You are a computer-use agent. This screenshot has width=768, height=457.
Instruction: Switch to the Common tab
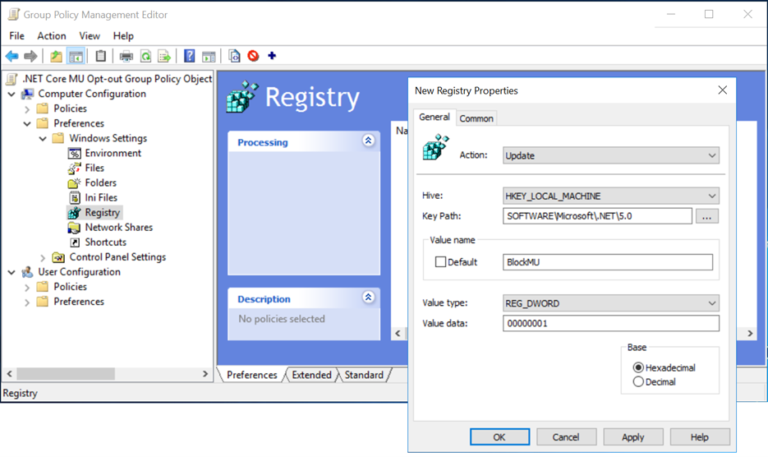point(476,118)
